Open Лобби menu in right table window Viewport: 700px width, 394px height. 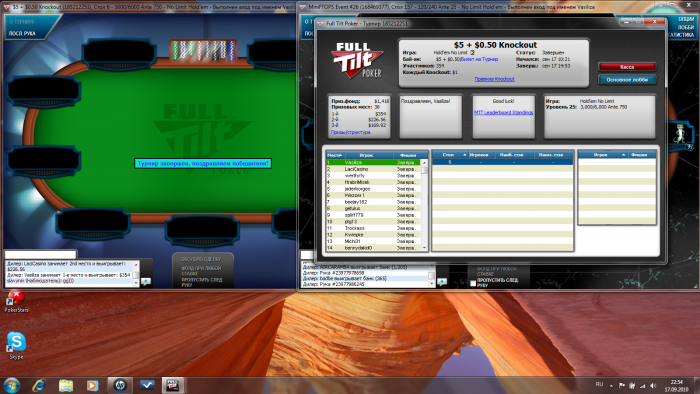pyautogui.click(x=686, y=27)
